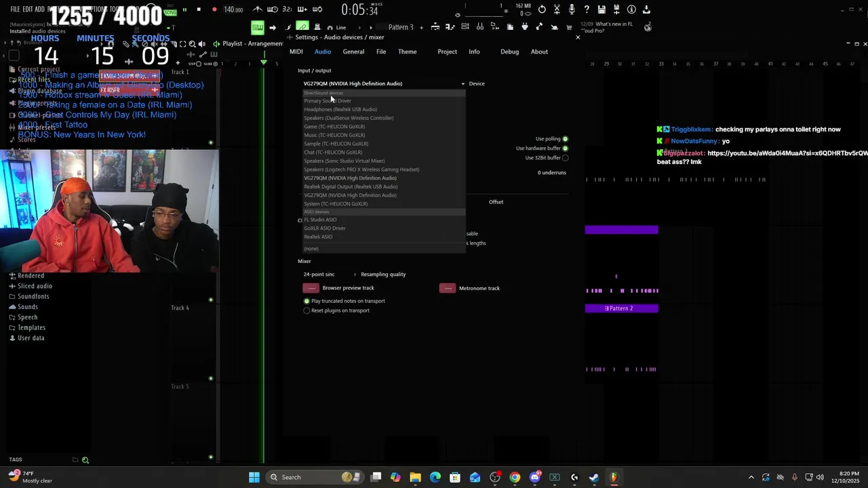The height and width of the screenshot is (488, 868).
Task: Open the Project settings tab
Action: 447,52
